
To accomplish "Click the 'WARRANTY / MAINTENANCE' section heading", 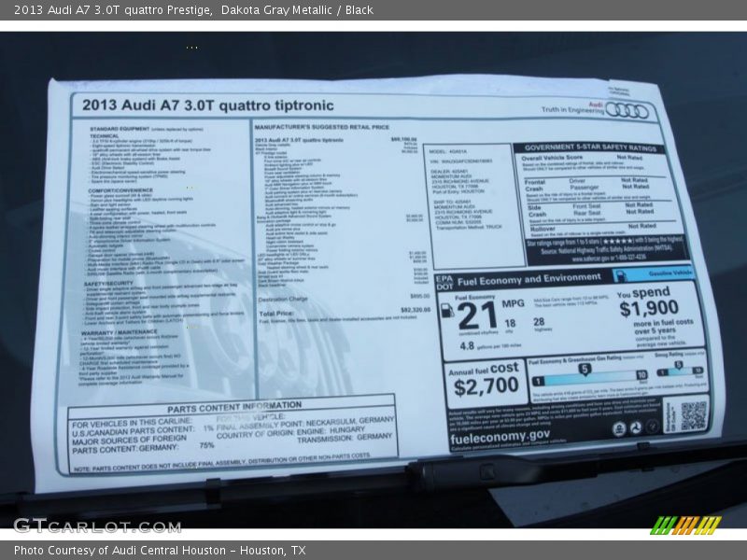I will (x=120, y=332).
